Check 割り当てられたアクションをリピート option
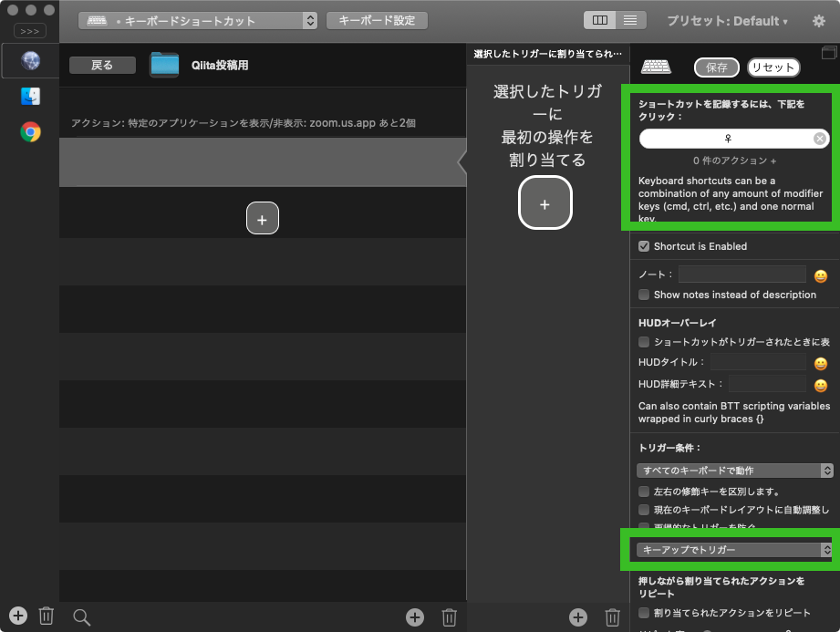This screenshot has height=632, width=840. tap(643, 613)
